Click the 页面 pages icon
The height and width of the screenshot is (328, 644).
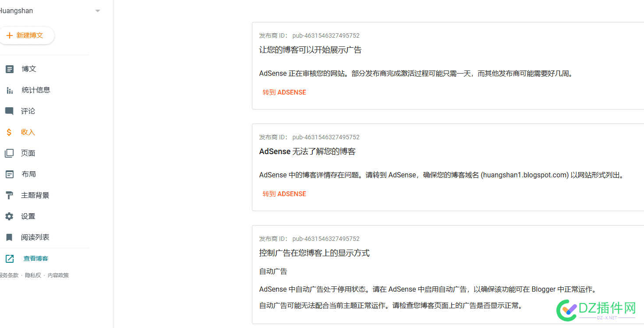tap(9, 153)
